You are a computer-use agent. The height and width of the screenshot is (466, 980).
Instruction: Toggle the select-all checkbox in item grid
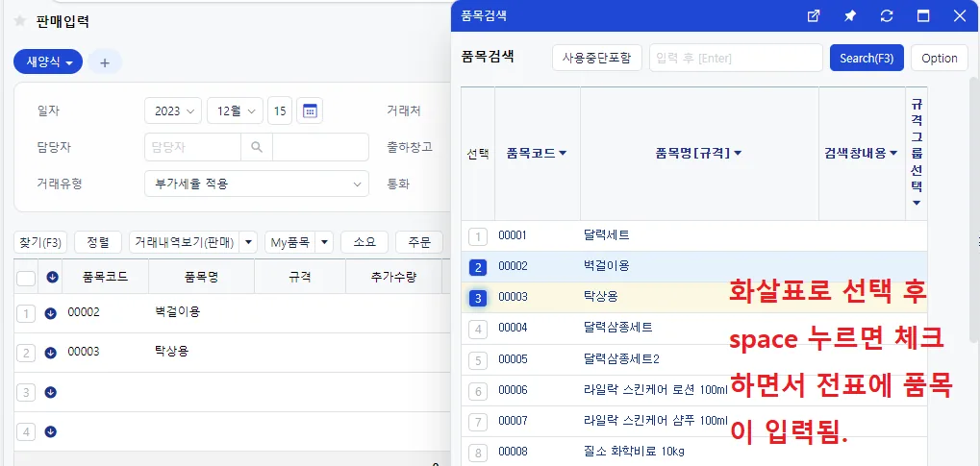pos(26,278)
